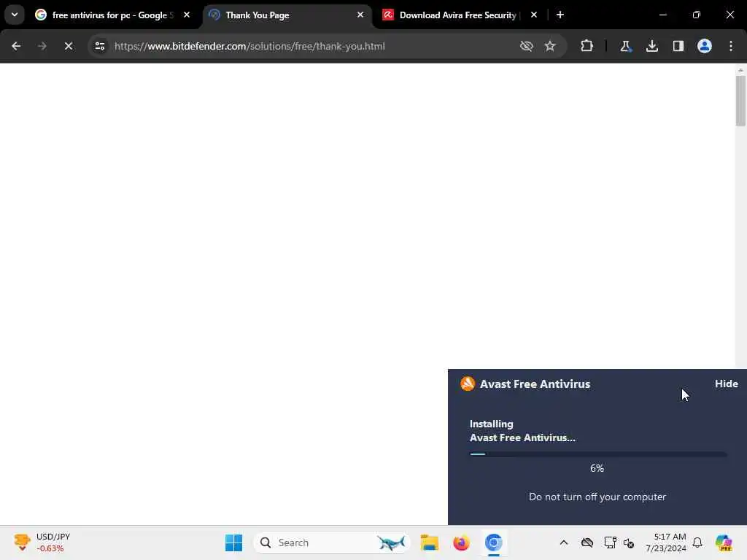This screenshot has width=747, height=560.
Task: Click the 'Avast Free Antivirus' popup title
Action: 535,384
